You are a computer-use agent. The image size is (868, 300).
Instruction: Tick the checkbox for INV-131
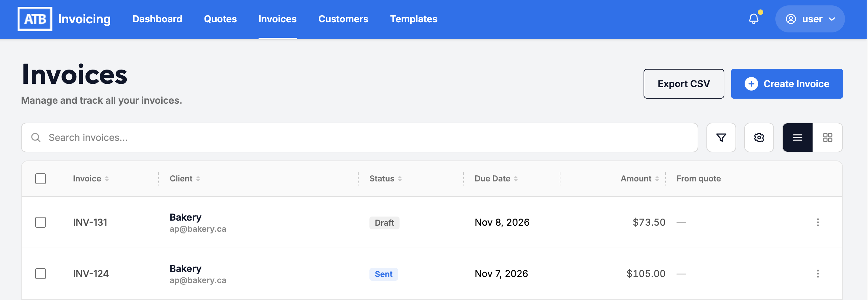coord(41,222)
